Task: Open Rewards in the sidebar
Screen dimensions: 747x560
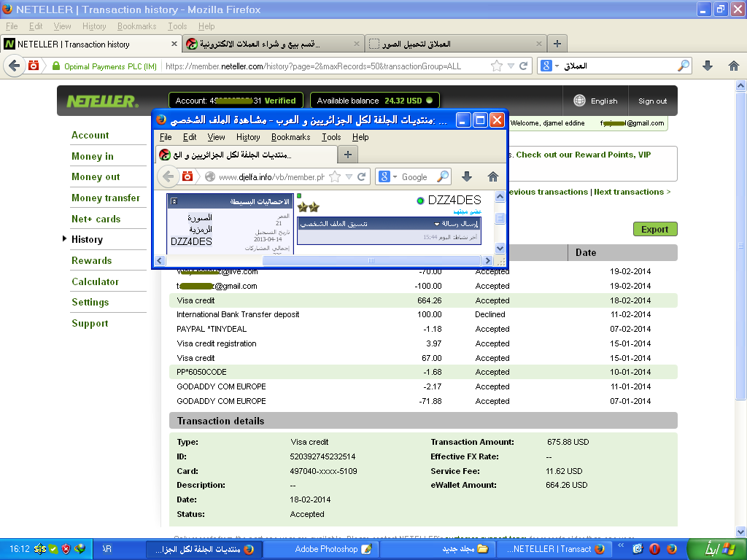Action: [91, 260]
